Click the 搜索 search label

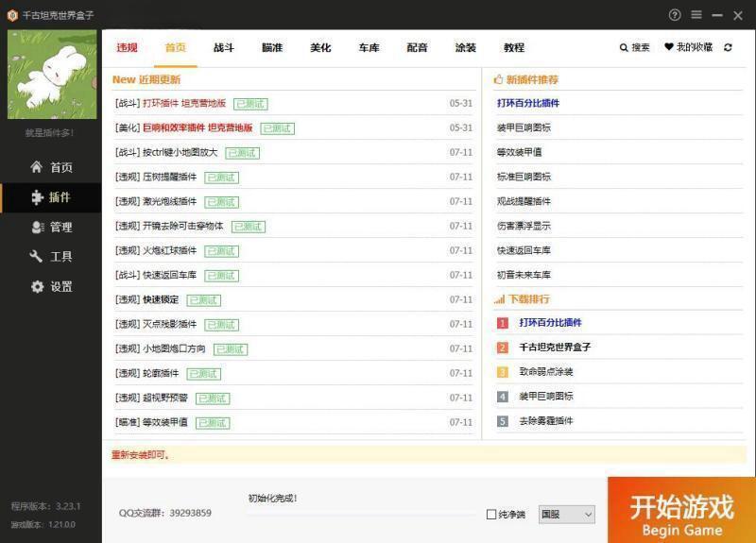coord(641,48)
